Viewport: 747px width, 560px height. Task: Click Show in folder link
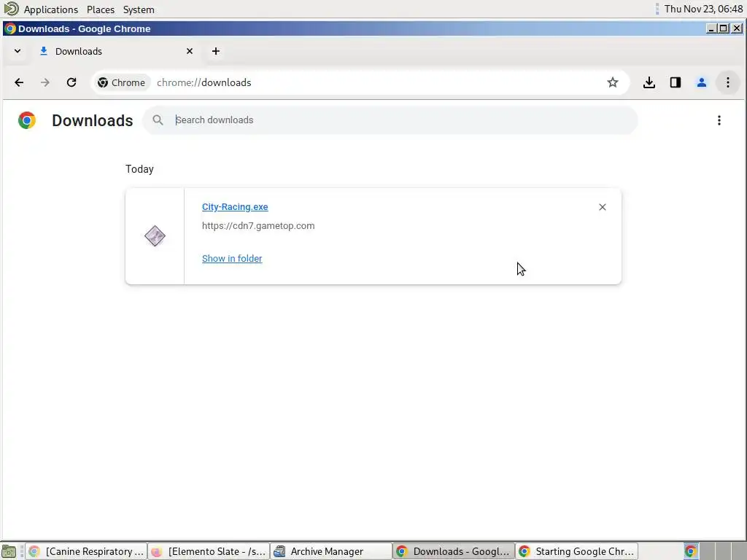232,258
